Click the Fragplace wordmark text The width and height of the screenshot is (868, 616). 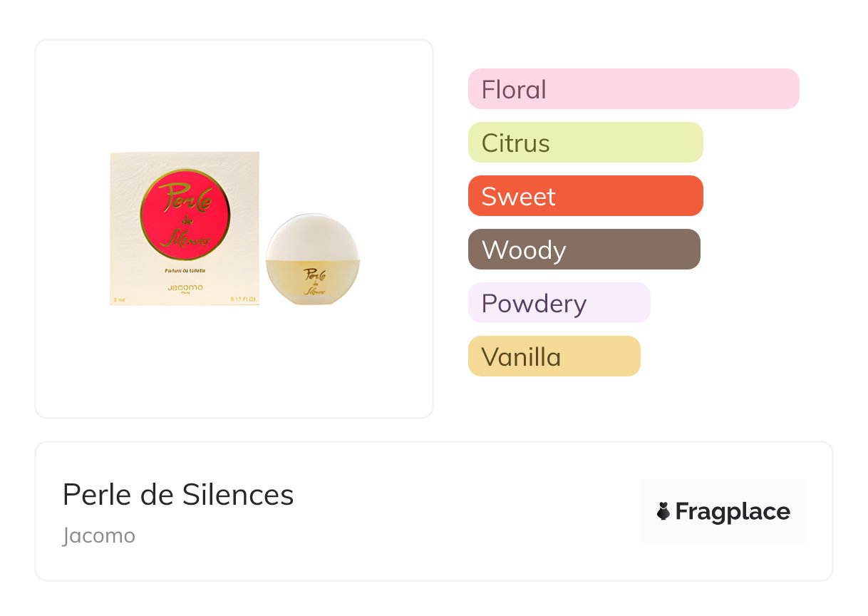click(x=733, y=512)
